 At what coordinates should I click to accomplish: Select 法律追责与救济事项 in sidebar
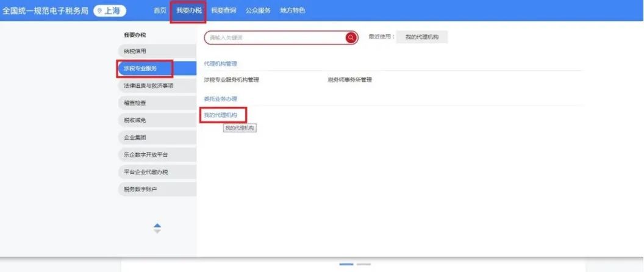pyautogui.click(x=149, y=86)
